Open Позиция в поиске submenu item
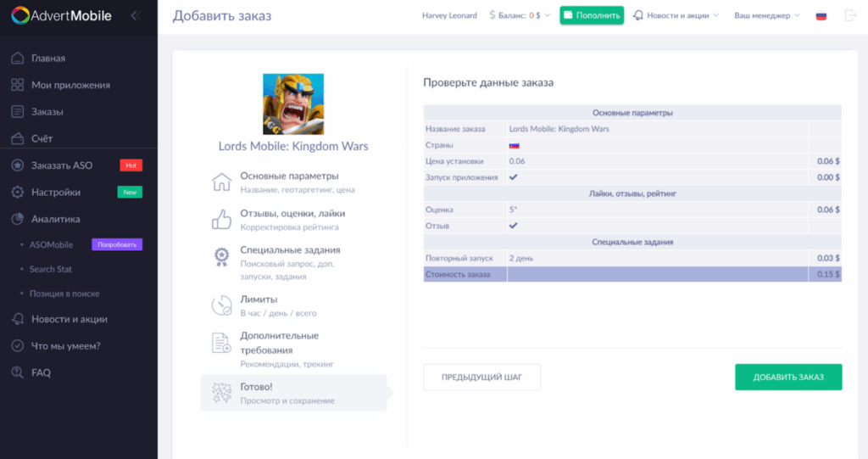This screenshot has height=459, width=868. tap(64, 294)
